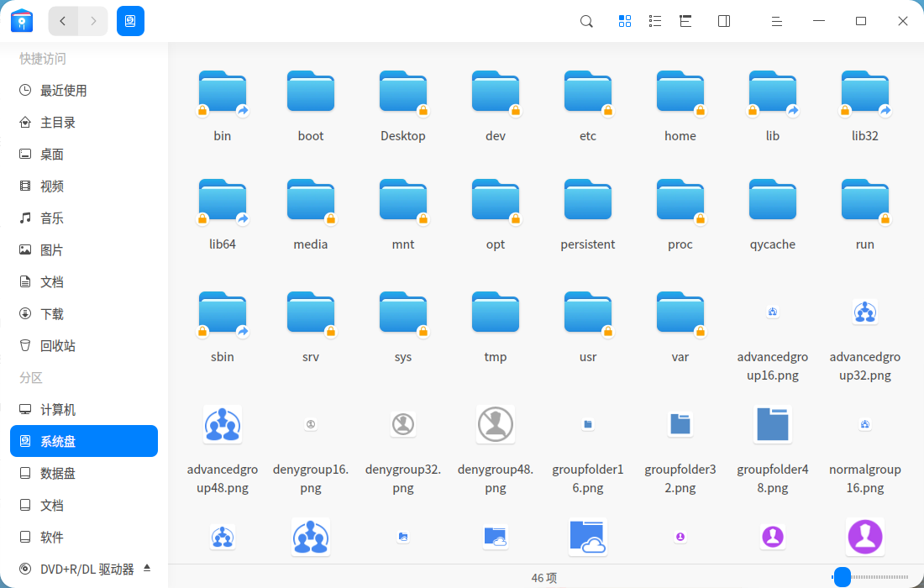Eject the DVD+R/DL drive
This screenshot has height=588, width=924.
click(147, 568)
